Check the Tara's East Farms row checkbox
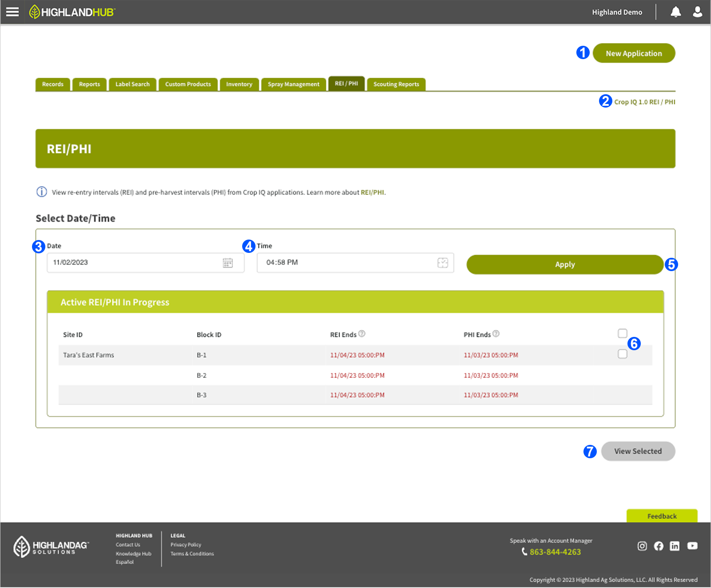The width and height of the screenshot is (711, 588). [x=622, y=354]
